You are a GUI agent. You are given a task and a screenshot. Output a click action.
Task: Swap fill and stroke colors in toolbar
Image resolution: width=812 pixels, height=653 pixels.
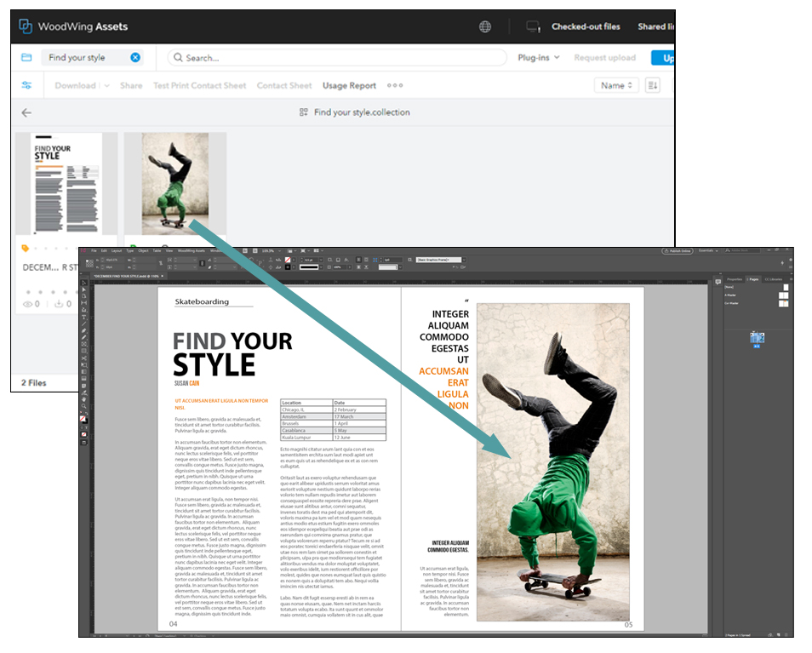point(88,413)
